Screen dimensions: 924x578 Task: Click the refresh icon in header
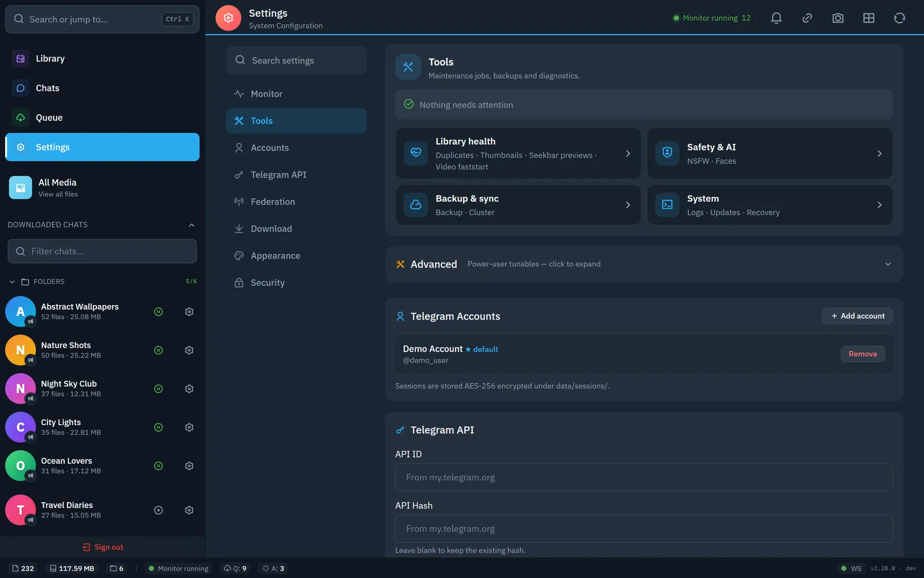pos(899,18)
